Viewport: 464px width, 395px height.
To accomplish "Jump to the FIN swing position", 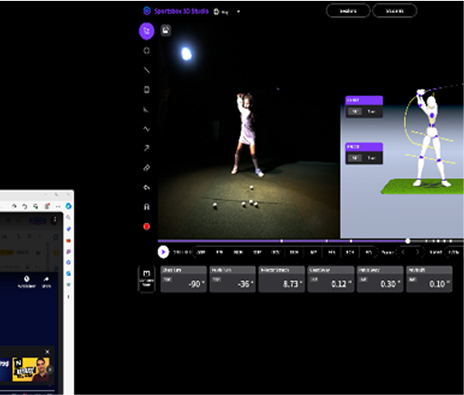I will click(369, 252).
